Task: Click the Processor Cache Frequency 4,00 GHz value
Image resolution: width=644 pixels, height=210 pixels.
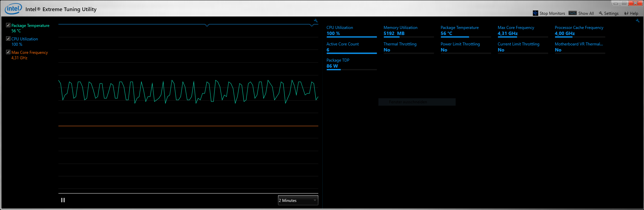Action: [x=565, y=33]
